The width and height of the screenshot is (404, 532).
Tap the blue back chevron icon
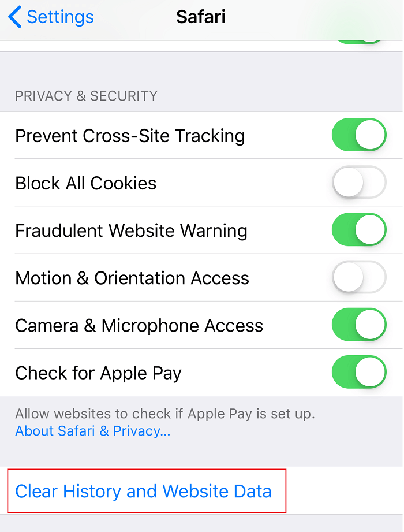[x=14, y=17]
